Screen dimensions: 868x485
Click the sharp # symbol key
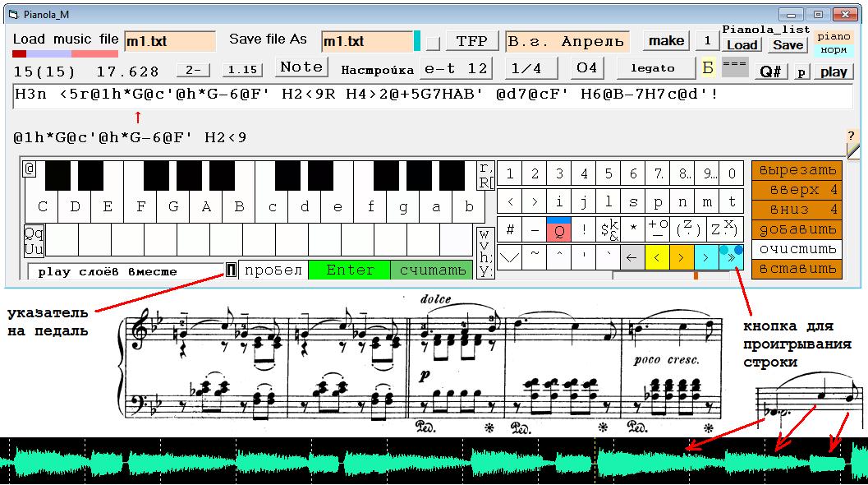[510, 229]
